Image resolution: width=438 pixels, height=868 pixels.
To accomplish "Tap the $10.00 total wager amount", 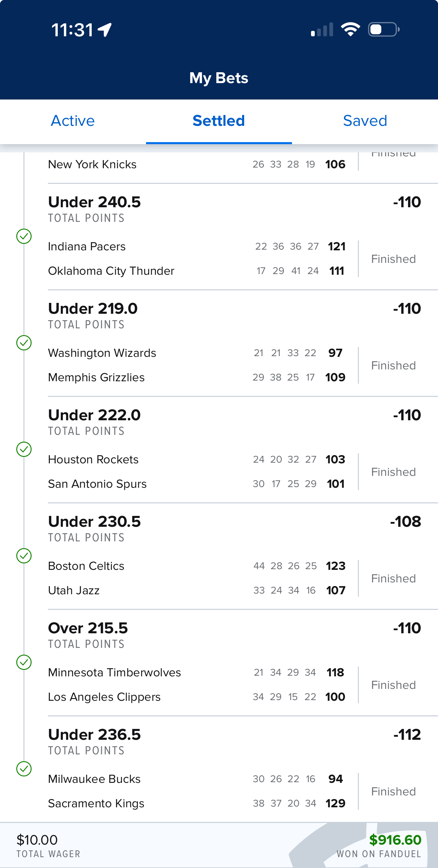I will click(x=37, y=840).
